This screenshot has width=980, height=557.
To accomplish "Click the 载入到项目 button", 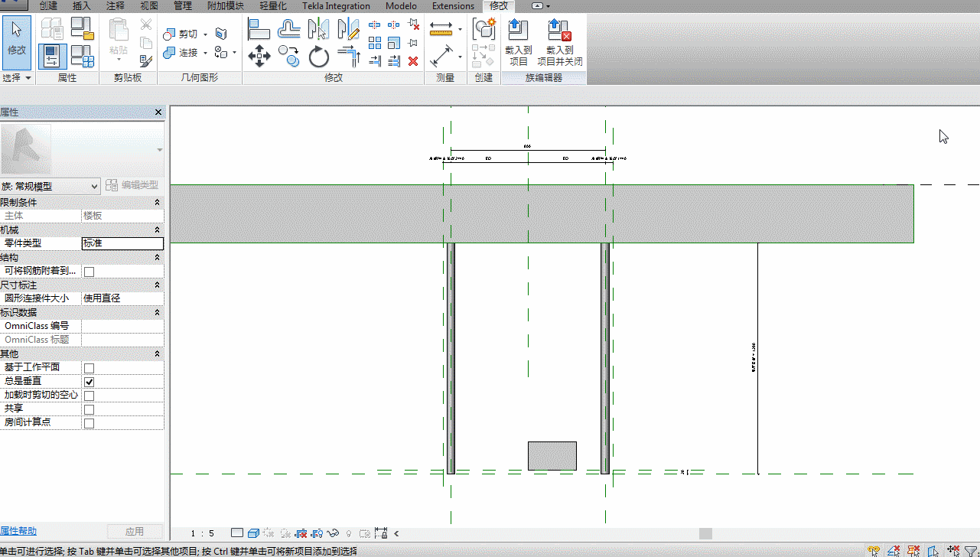I will point(519,42).
